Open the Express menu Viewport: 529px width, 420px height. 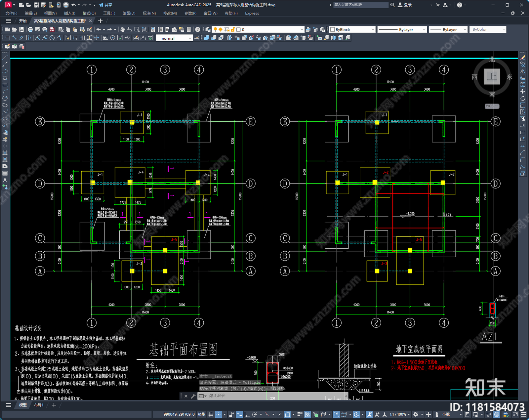[252, 13]
